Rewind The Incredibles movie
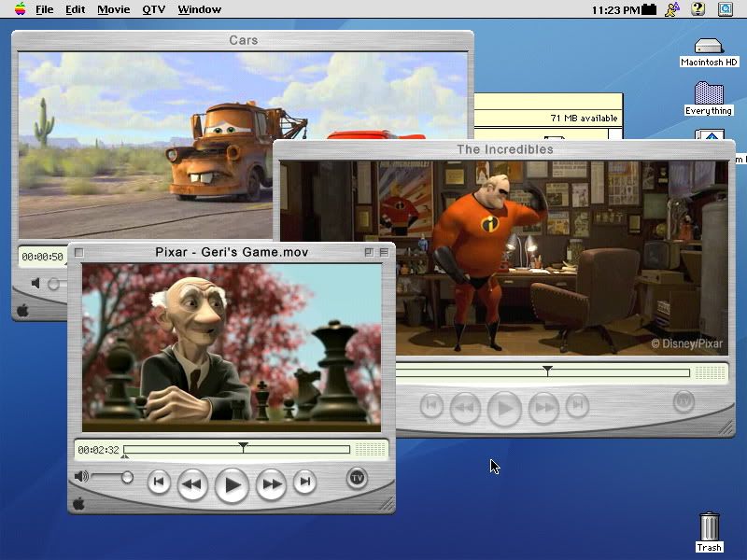Image resolution: width=747 pixels, height=560 pixels. [465, 408]
